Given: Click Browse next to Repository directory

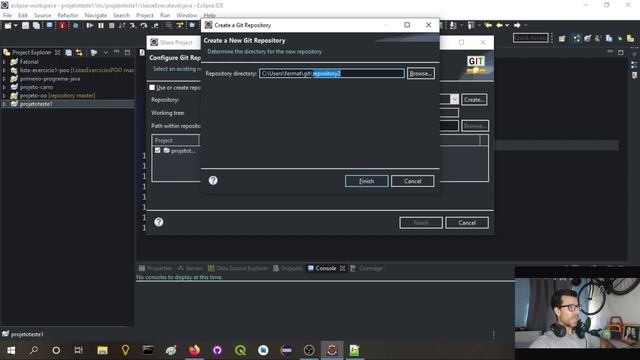Looking at the screenshot, I should click(x=421, y=73).
